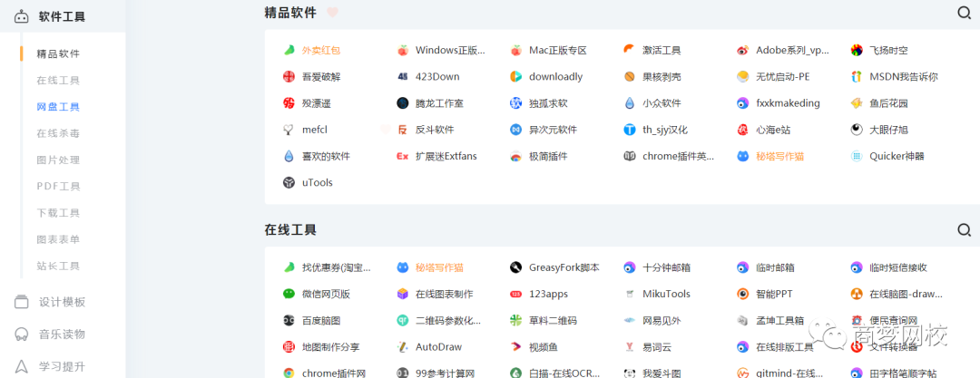Select PDF工具 in the sidebar
980x378 pixels.
coord(58,186)
